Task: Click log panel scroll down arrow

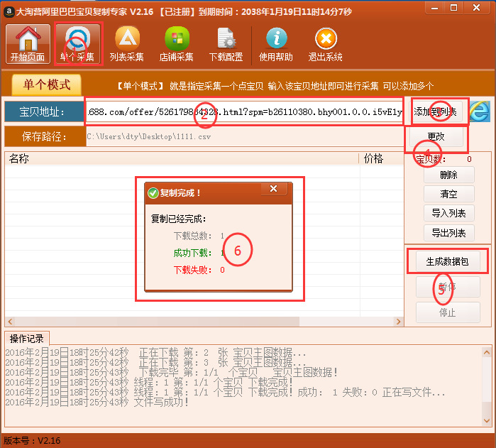Action: coord(487,420)
